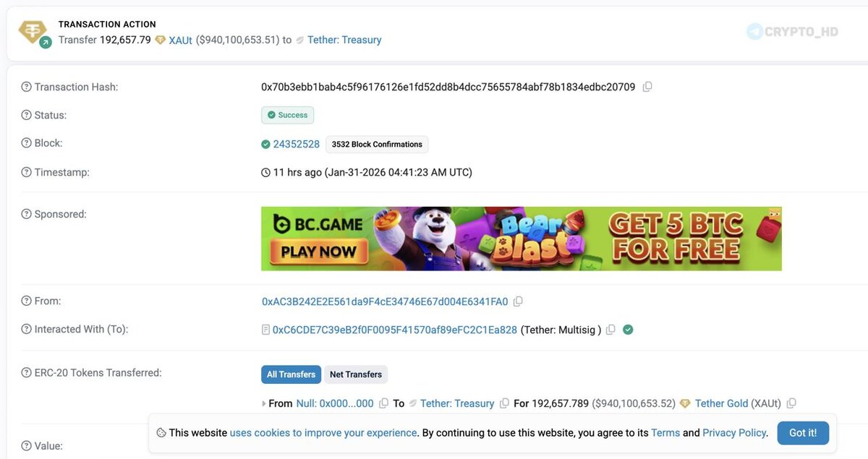Screen dimensions: 868x459
Task: Copy the Null address in token transfer
Action: (x=383, y=403)
